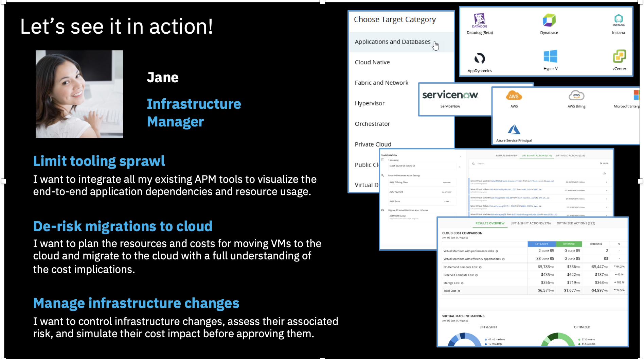
Task: Select the Datadog (Beta) target icon
Action: click(479, 20)
